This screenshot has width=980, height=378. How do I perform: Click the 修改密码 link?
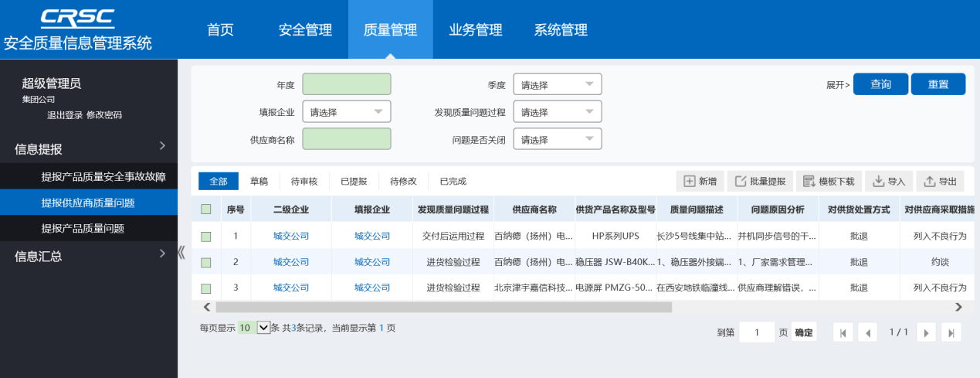(104, 115)
